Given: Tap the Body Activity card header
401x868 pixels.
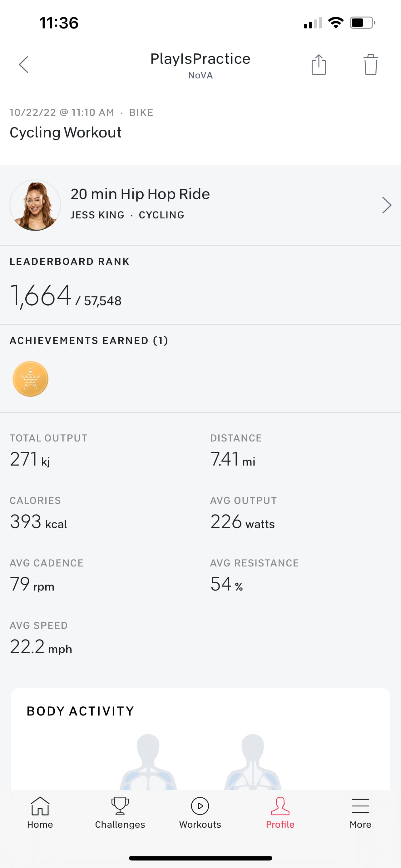Looking at the screenshot, I should point(81,711).
